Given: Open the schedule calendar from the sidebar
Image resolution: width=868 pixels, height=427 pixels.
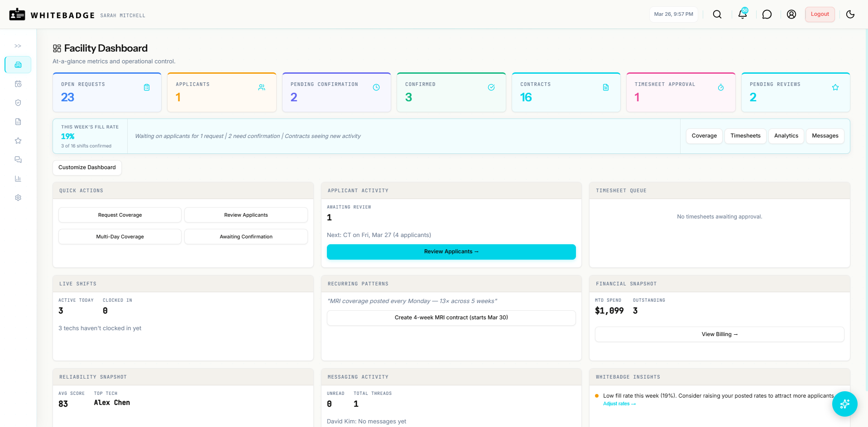Looking at the screenshot, I should tap(18, 84).
